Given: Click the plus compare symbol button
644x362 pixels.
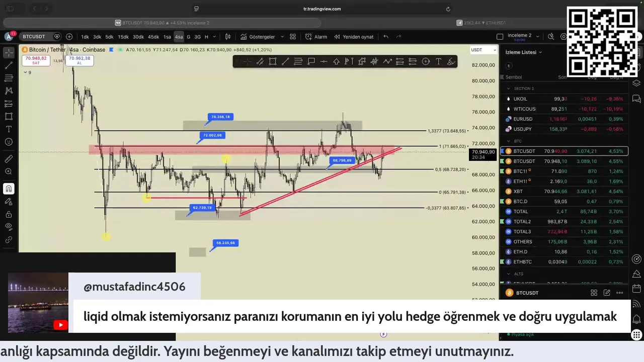Looking at the screenshot, I should click(69, 37).
